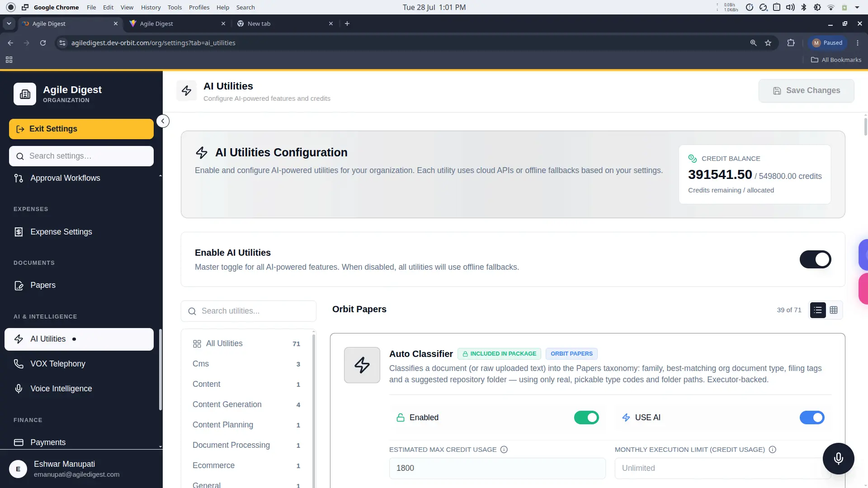Open All Bookmarks folder

[x=836, y=60]
